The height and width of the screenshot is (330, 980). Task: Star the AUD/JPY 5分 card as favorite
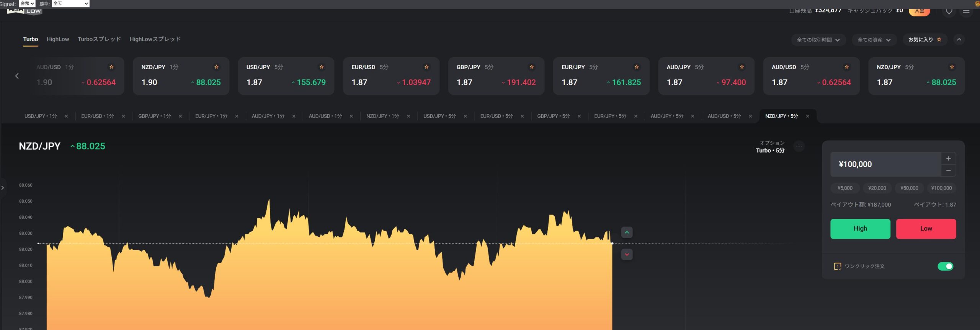(742, 67)
